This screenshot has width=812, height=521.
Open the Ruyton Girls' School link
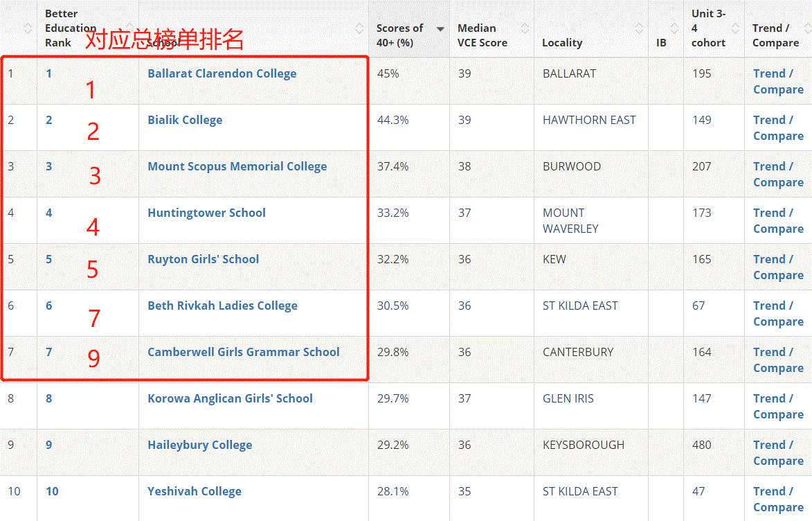pyautogui.click(x=203, y=258)
